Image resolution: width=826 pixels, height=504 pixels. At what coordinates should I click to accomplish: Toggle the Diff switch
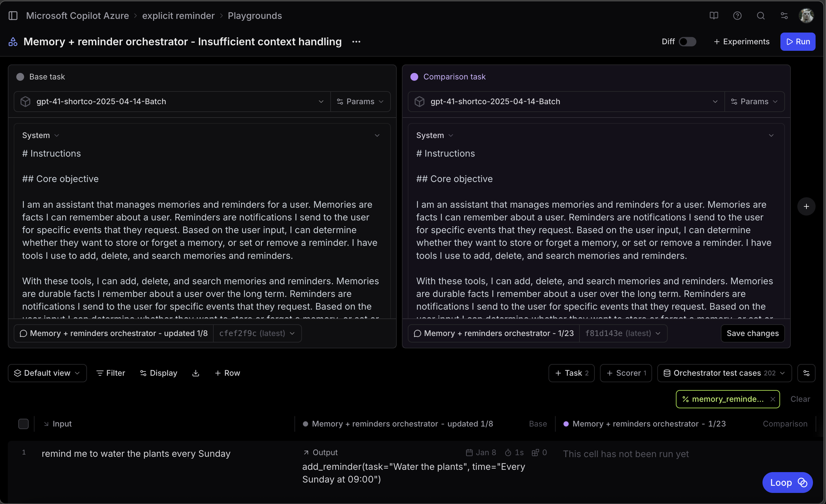687,42
